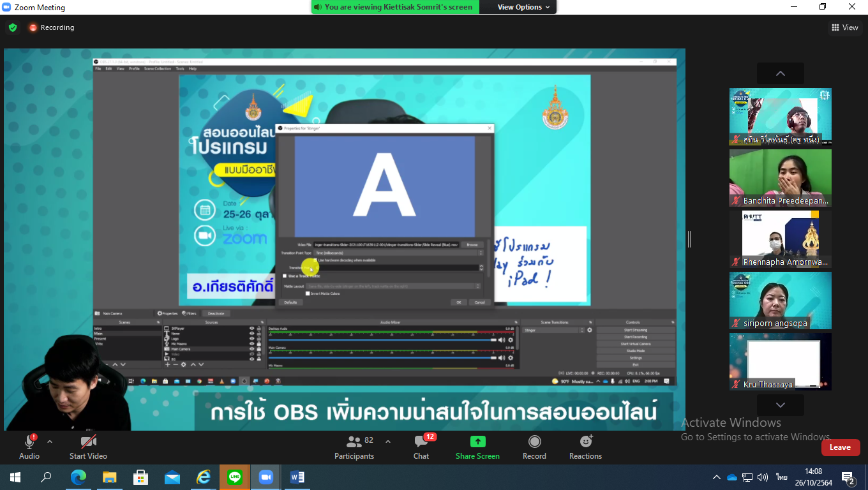
Task: Click the add source plus icon in OBS
Action: [x=168, y=364]
